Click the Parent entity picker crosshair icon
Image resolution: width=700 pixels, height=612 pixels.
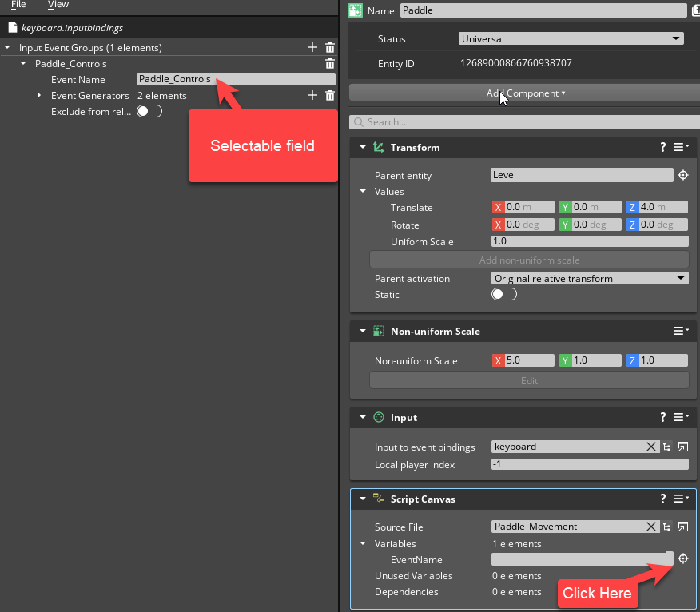click(x=683, y=175)
